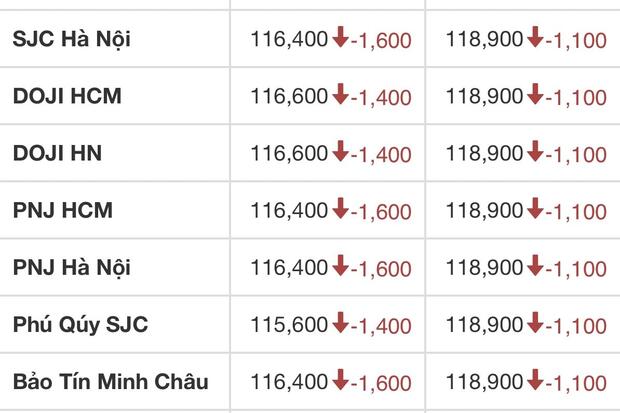Select the SJC Hà Nội row label
The height and width of the screenshot is (413, 620).
(x=72, y=39)
